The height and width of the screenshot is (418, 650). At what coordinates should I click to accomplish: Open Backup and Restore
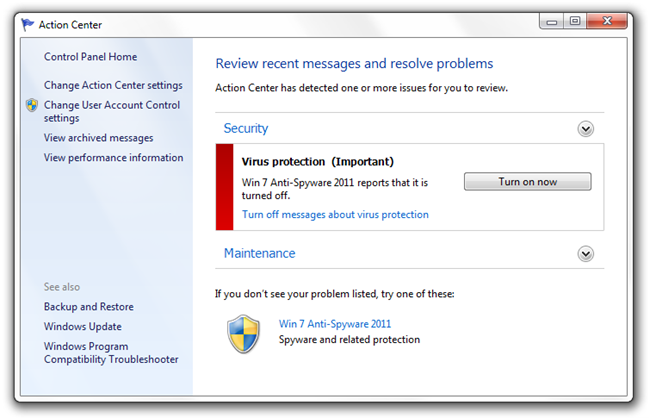89,307
